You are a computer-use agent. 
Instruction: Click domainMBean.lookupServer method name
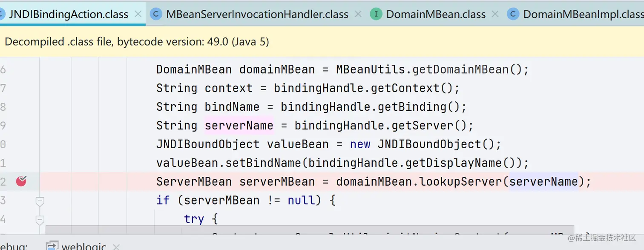[461, 182]
